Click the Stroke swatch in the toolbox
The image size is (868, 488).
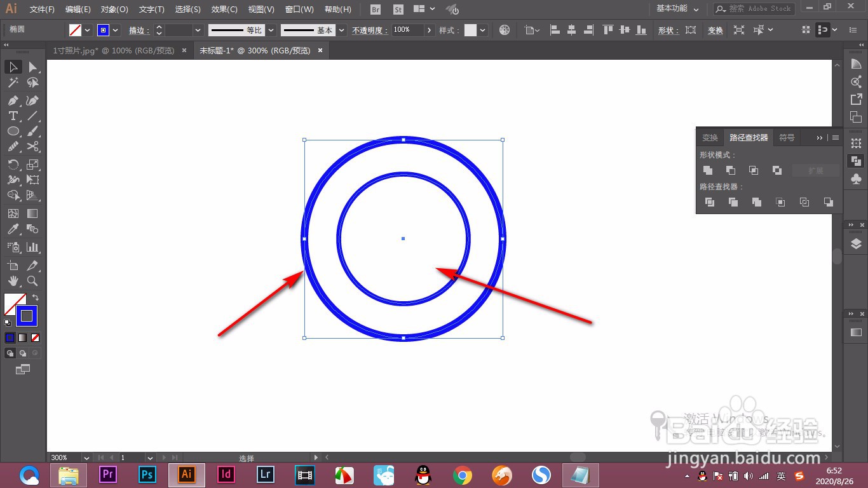tap(27, 316)
